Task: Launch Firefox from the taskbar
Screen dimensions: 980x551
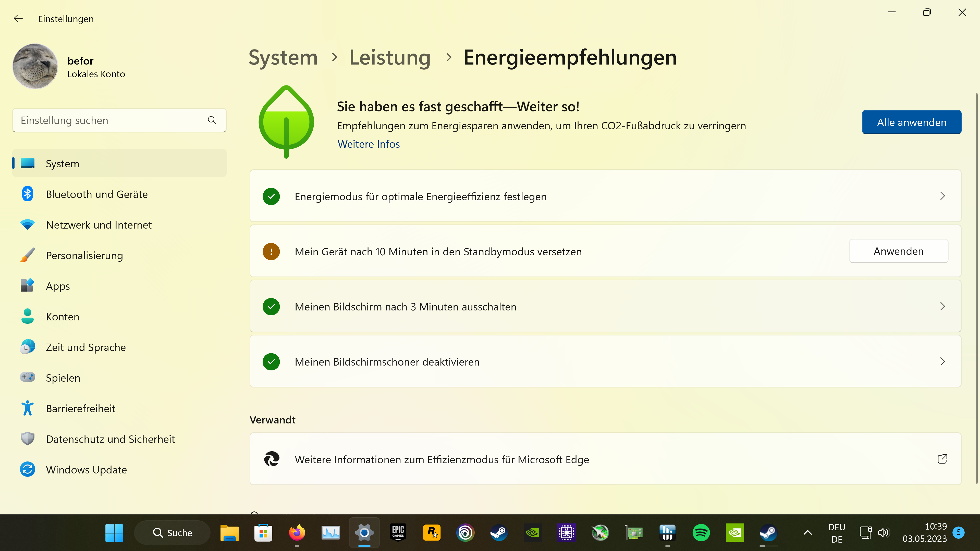Action: 297,532
